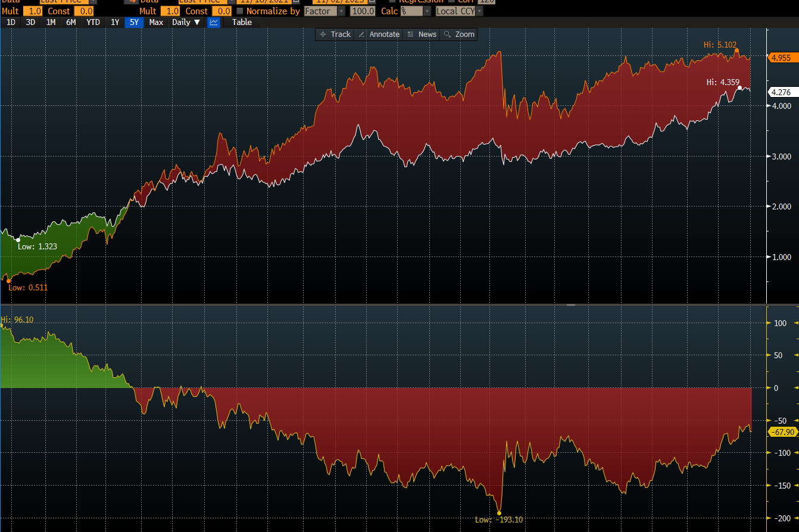This screenshot has width=799, height=532.
Task: Toggle the Regression checkbox
Action: click(x=392, y=2)
